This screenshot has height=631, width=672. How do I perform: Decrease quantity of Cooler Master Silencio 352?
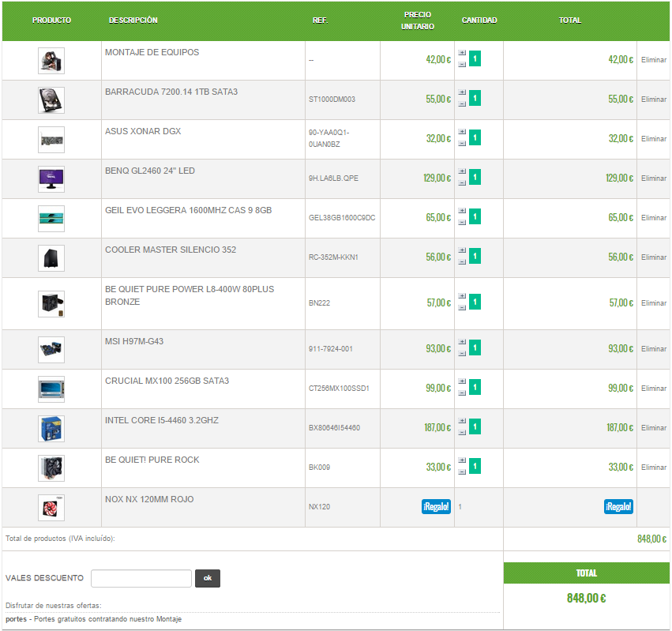tap(462, 261)
